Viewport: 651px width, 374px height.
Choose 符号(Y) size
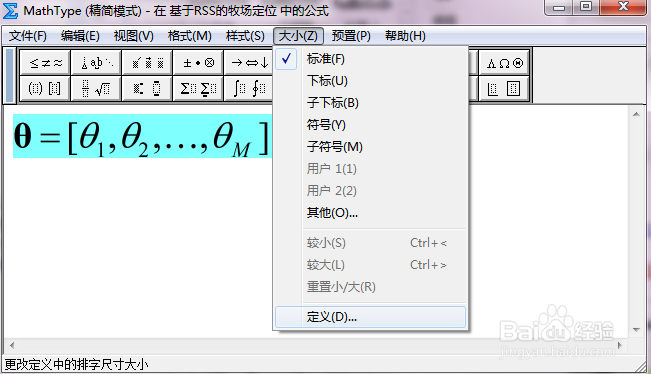point(370,125)
